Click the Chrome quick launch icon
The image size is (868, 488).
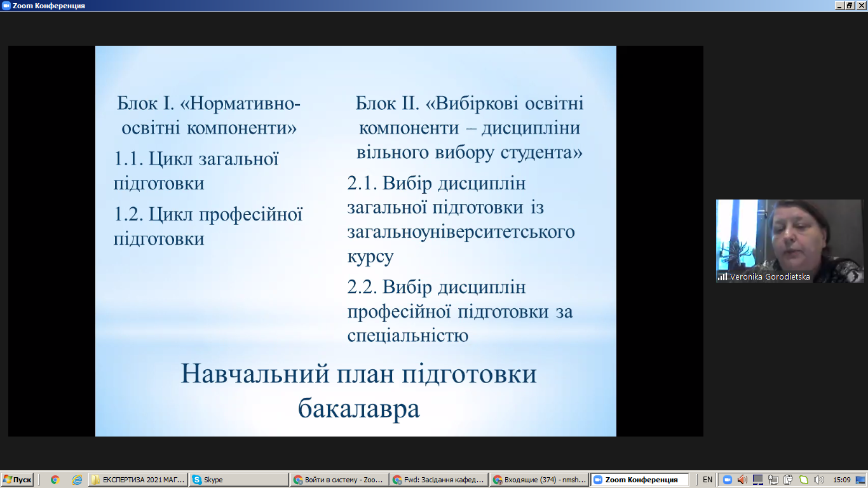click(55, 480)
